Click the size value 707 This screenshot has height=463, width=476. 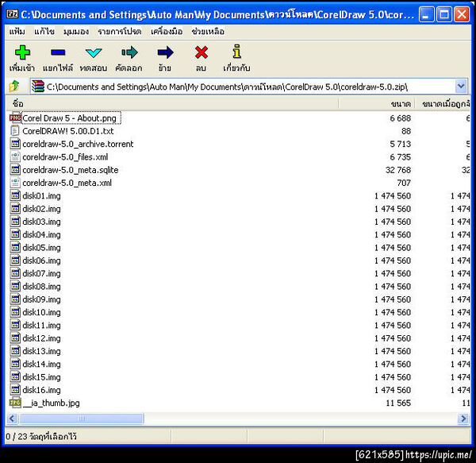point(404,183)
